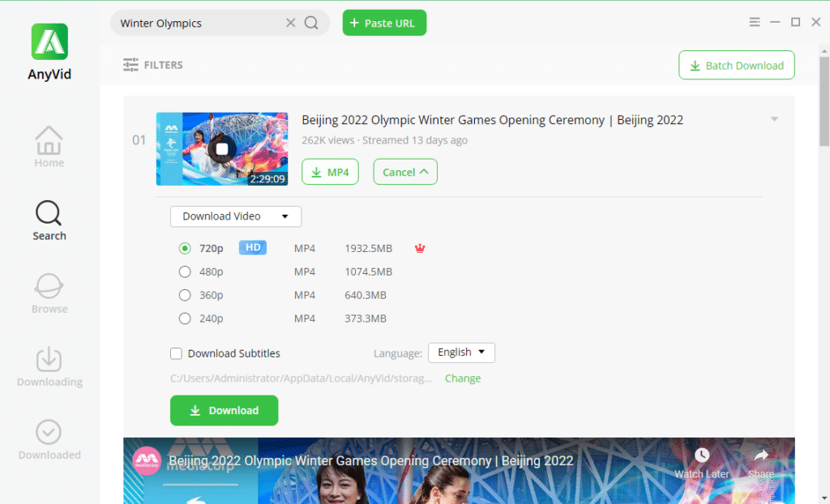Open the Download Video type dropdown
This screenshot has width=830, height=504.
click(x=236, y=216)
